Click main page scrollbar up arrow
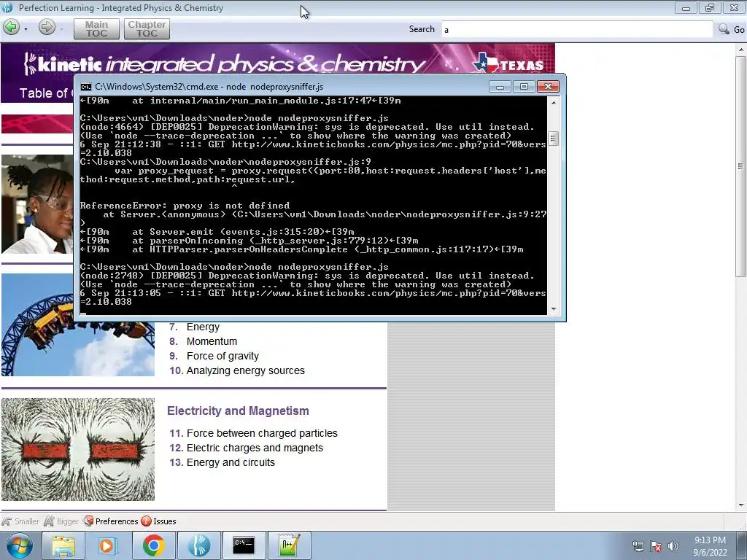The width and height of the screenshot is (747, 560). tap(741, 50)
